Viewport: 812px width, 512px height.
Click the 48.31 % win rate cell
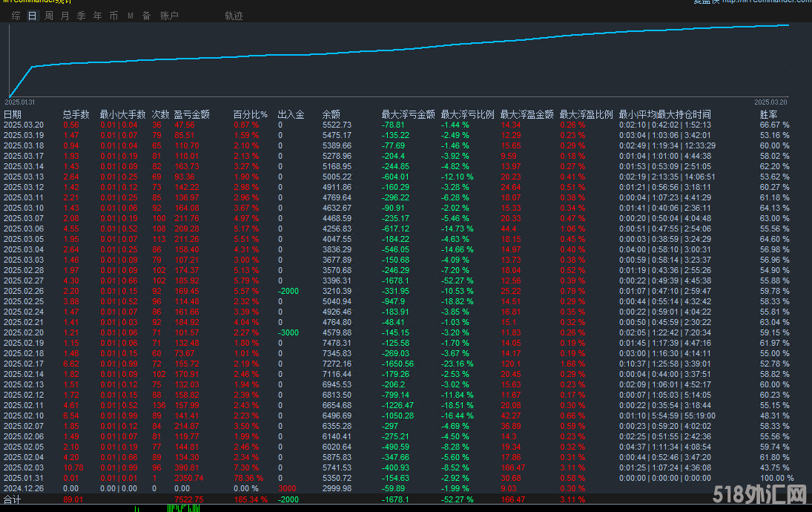[775, 416]
